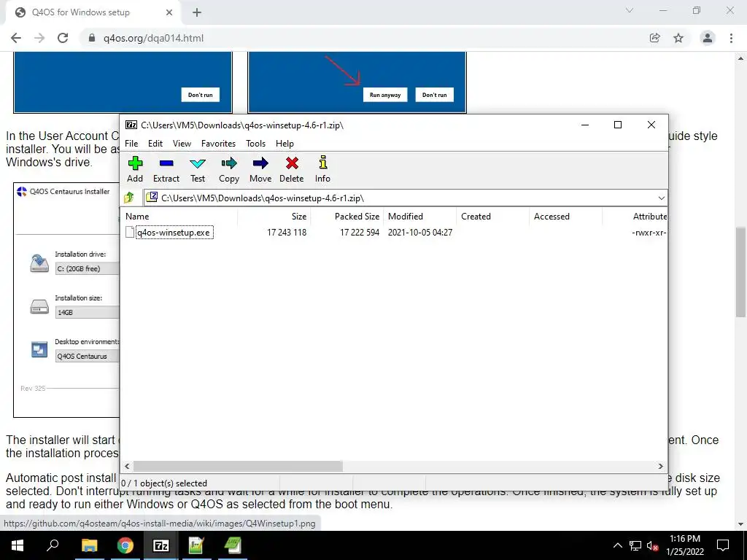
Task: Click the 17 222 594 packed size value
Action: 359,233
